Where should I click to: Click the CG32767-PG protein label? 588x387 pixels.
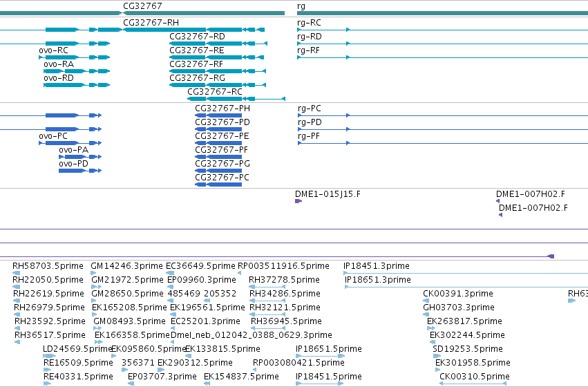point(222,164)
